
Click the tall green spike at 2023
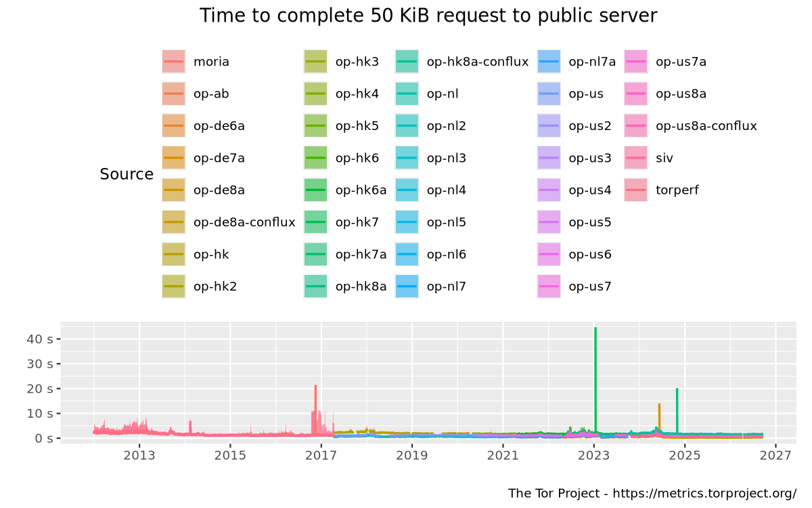[595, 379]
